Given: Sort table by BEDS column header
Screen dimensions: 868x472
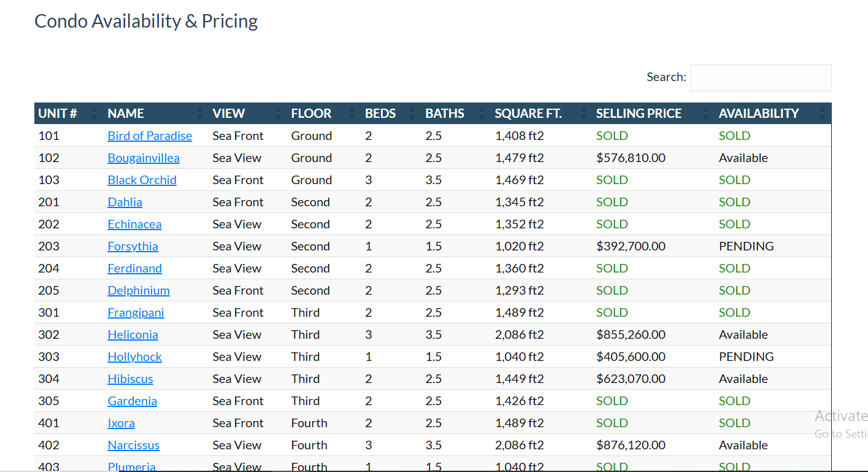Looking at the screenshot, I should click(x=391, y=114).
